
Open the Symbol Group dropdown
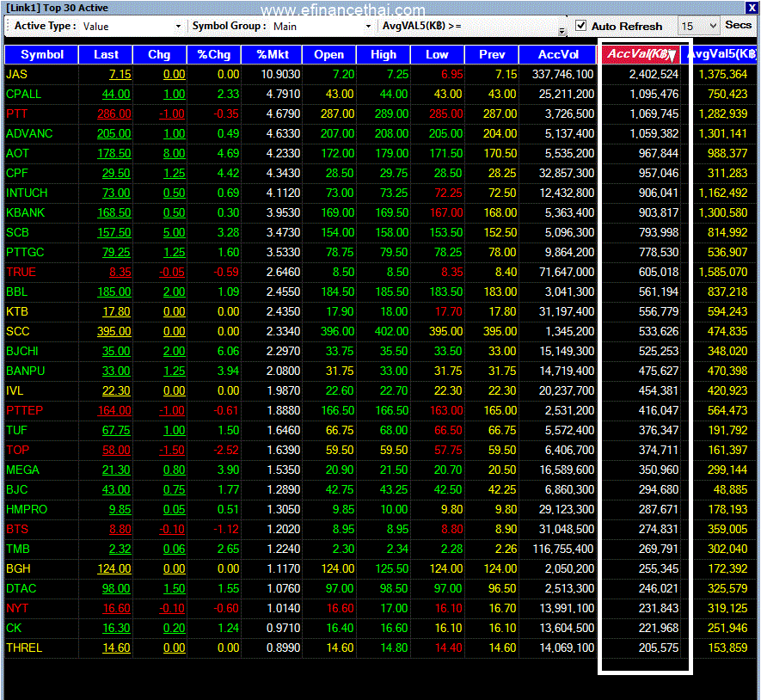pyautogui.click(x=368, y=26)
